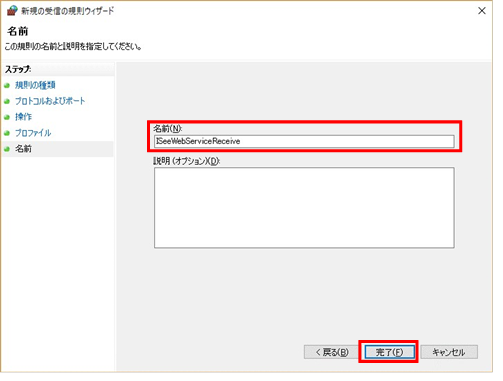503x381 pixels.
Task: Click the green bullet beside プロトコルおよびポート
Action: (7, 101)
